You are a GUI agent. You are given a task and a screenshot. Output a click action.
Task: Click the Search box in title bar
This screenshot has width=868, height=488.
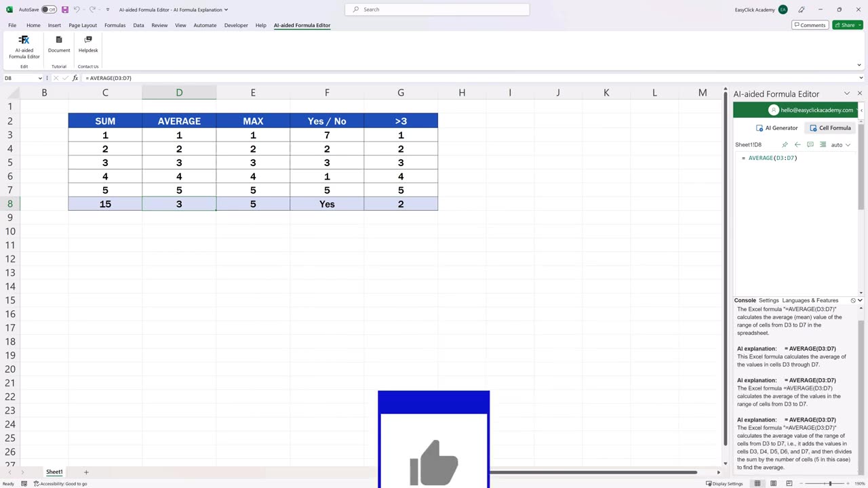coord(437,9)
